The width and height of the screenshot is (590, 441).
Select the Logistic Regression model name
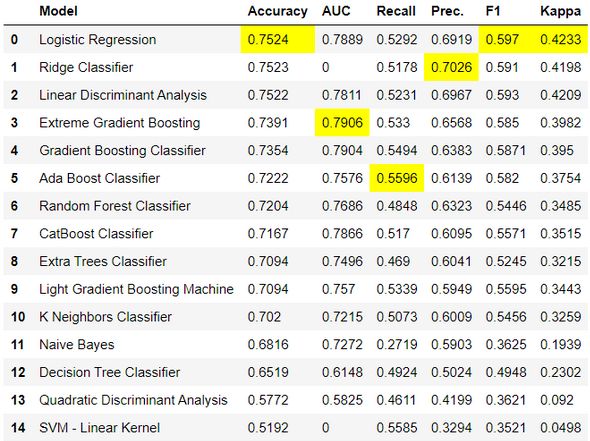(x=97, y=40)
